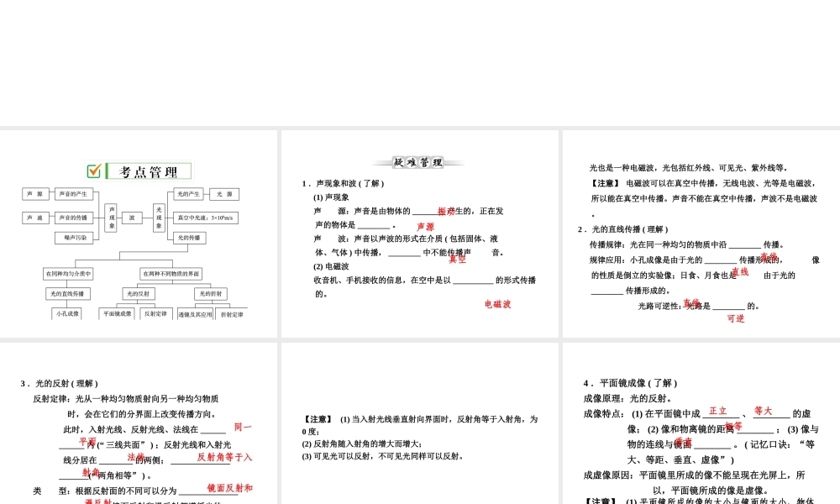Select the 反射定律 box
The image size is (840, 504).
pyautogui.click(x=155, y=313)
